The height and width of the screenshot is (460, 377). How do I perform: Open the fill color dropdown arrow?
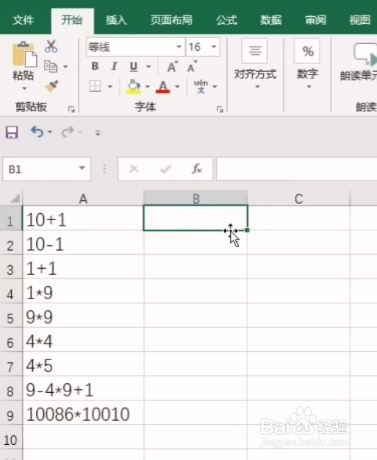[147, 87]
